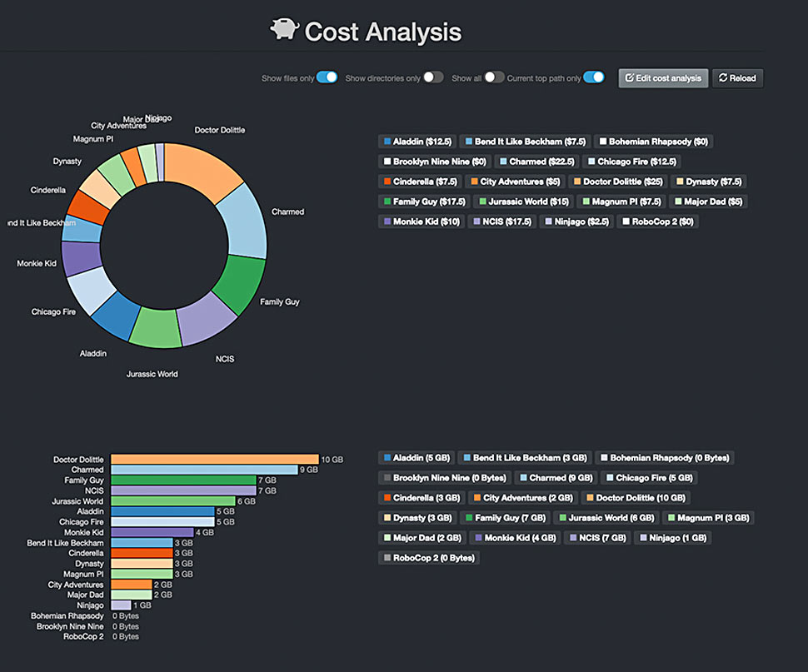Click the Jurassic World ($15) legend chip
Screen dimensions: 808x672
coord(524,202)
